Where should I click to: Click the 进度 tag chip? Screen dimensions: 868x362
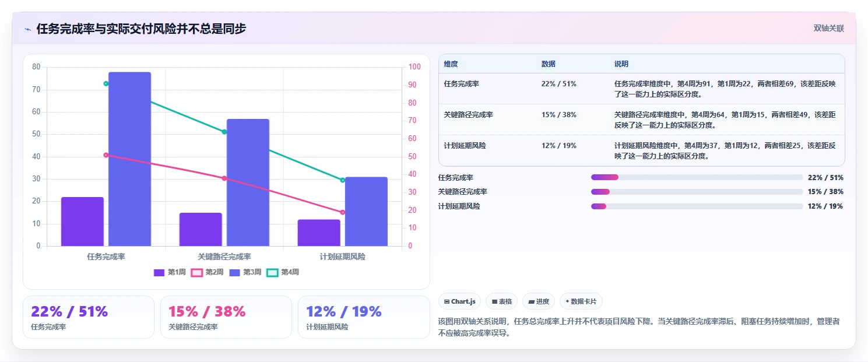click(x=539, y=301)
